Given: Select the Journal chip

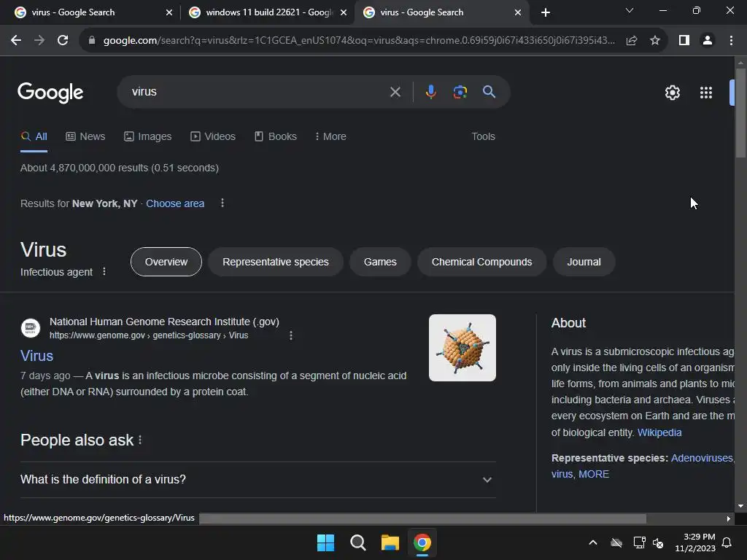Looking at the screenshot, I should [584, 262].
